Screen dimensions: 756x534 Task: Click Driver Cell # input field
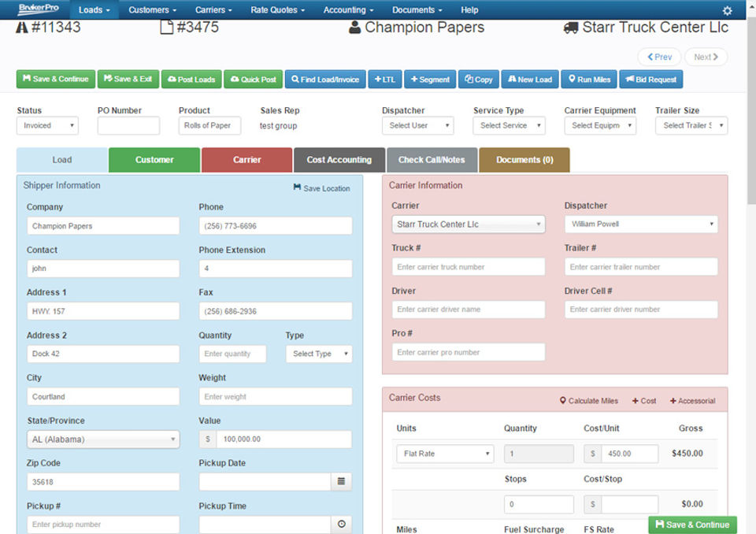click(641, 310)
